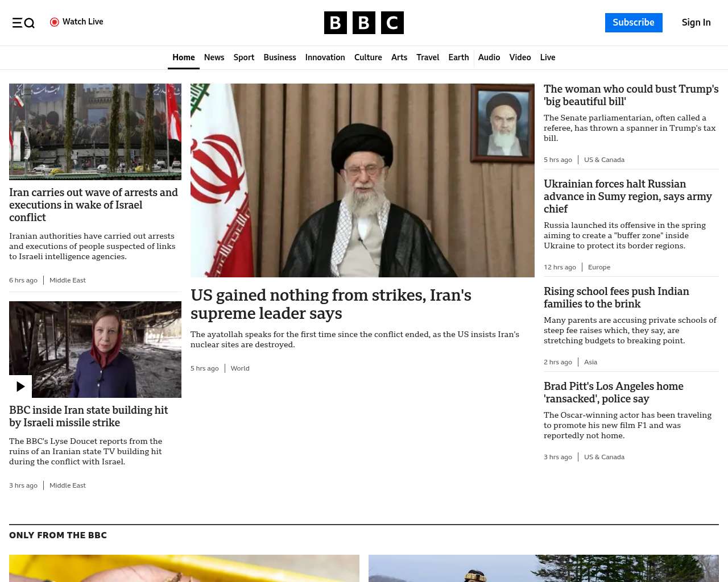Click 'The ayatollah speaks for the first time' summary
This screenshot has height=582, width=728.
pos(355,339)
